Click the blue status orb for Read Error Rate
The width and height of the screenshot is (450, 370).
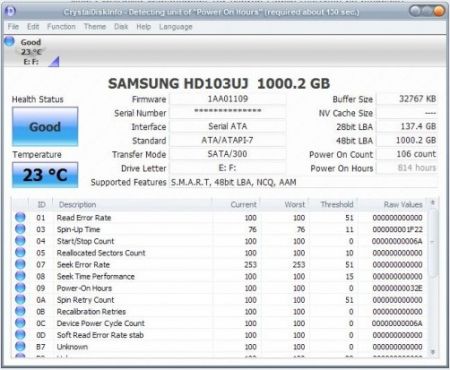(20, 217)
